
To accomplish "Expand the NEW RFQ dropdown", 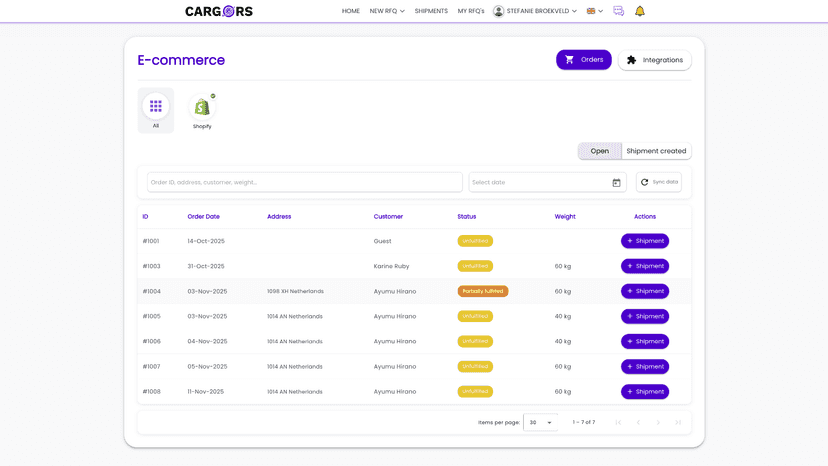I will point(387,11).
